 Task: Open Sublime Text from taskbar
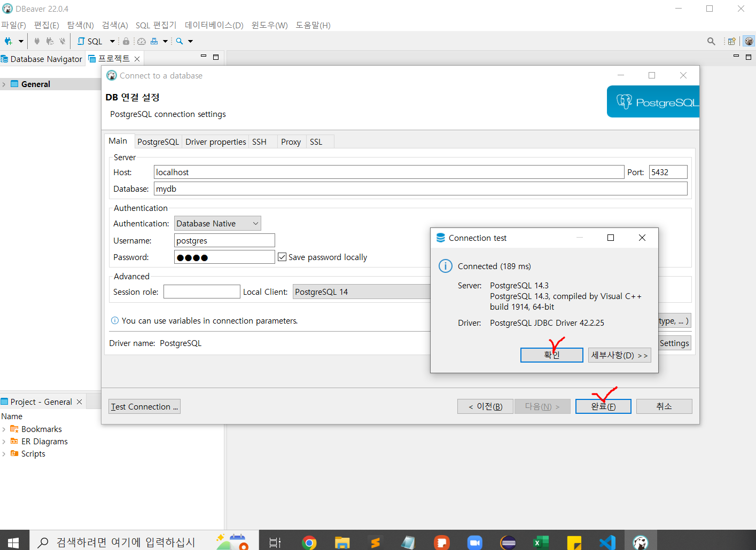(x=375, y=542)
